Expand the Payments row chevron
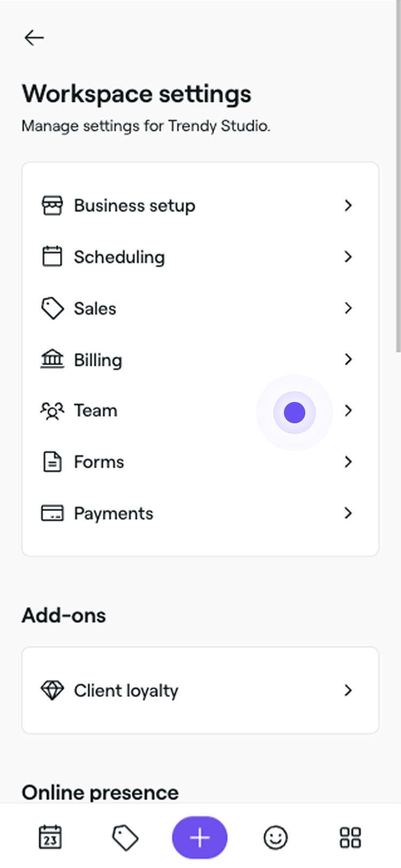Screen dimensions: 401x868 (x=348, y=513)
